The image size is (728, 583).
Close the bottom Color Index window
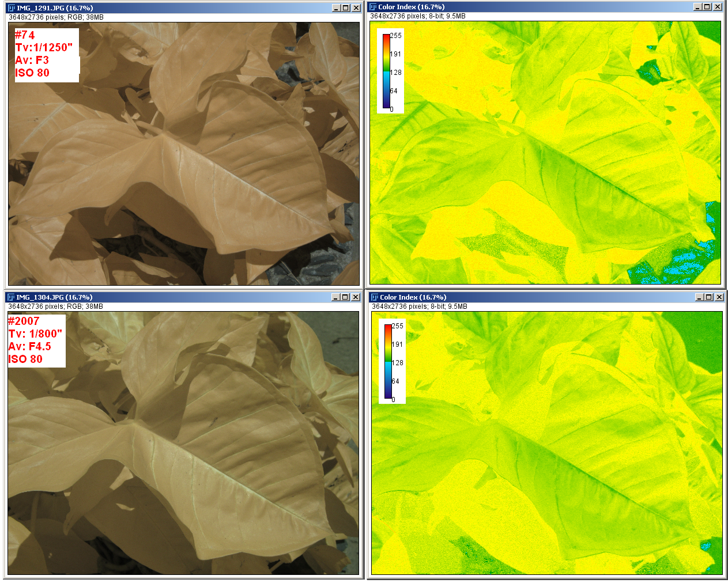(x=719, y=297)
